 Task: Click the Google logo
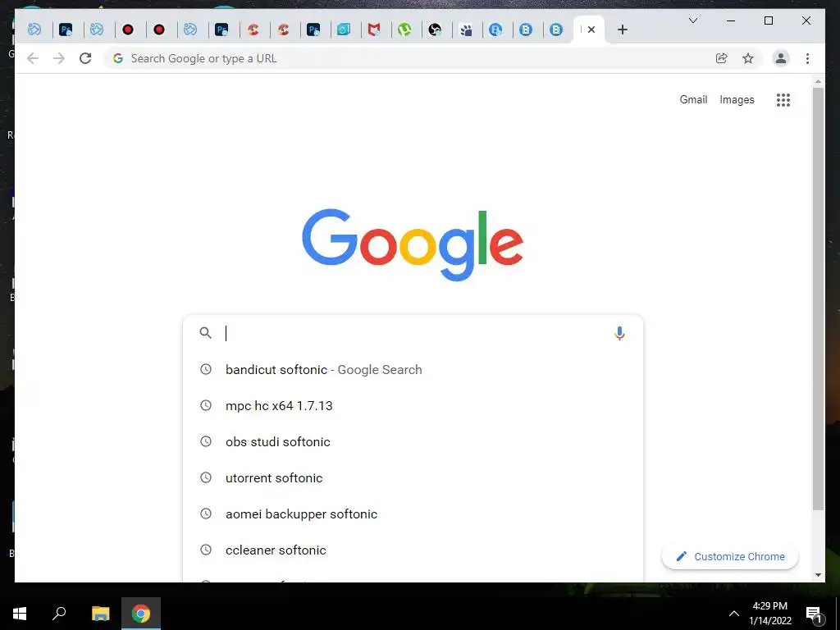[x=413, y=244]
